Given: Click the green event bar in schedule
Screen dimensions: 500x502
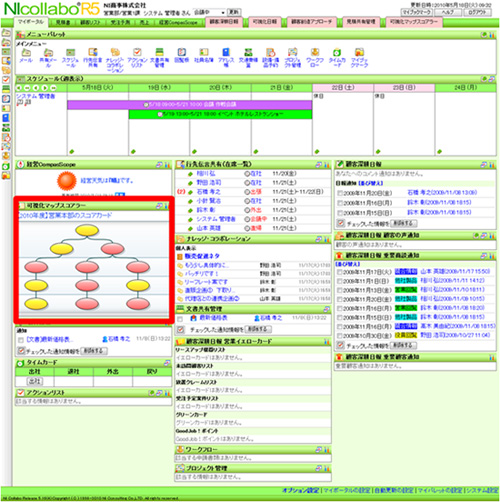Looking at the screenshot, I should (220, 114).
